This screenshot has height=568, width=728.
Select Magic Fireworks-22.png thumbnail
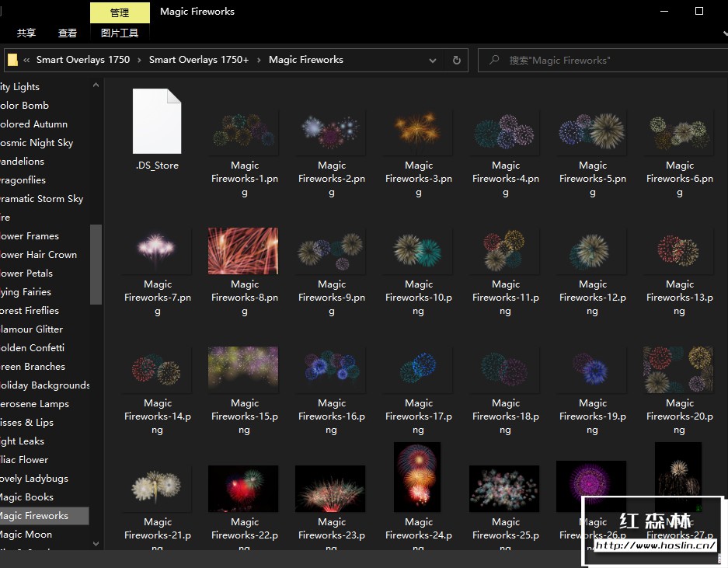[x=244, y=489]
